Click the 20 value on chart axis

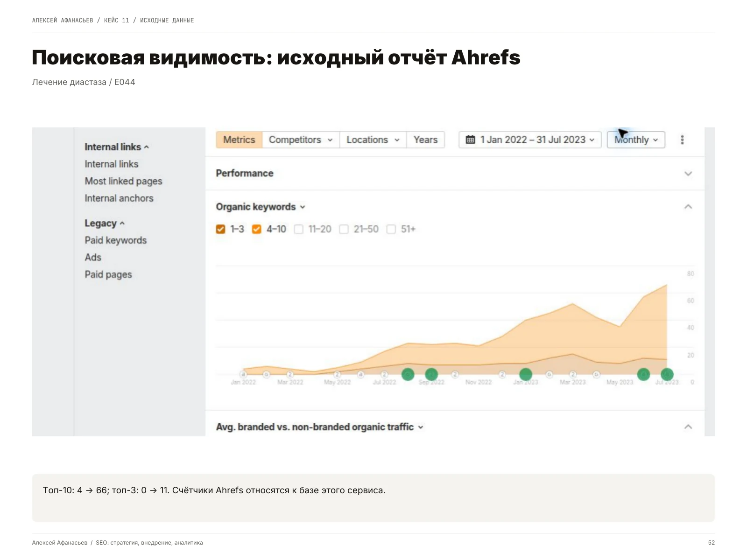coord(691,355)
